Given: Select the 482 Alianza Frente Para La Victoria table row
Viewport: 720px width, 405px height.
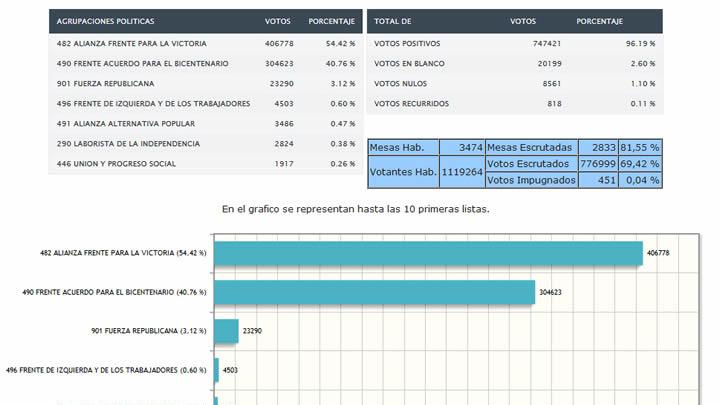Looking at the screenshot, I should click(x=205, y=44).
